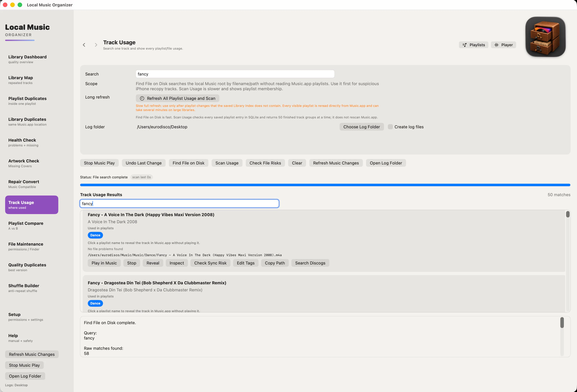
Task: Click 'Logs: Desktop' text in sidebar
Action: point(16,385)
